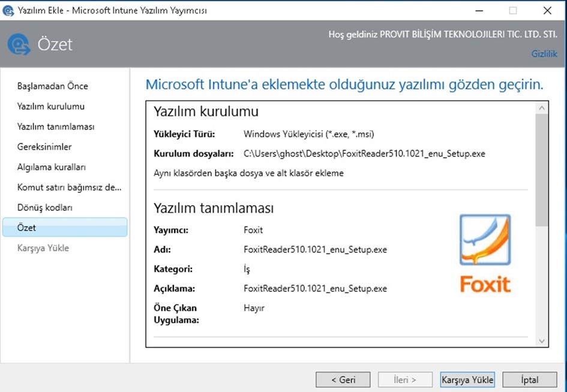This screenshot has height=392, width=567.
Task: Close the Yazılım Ekle window
Action: pyautogui.click(x=547, y=10)
